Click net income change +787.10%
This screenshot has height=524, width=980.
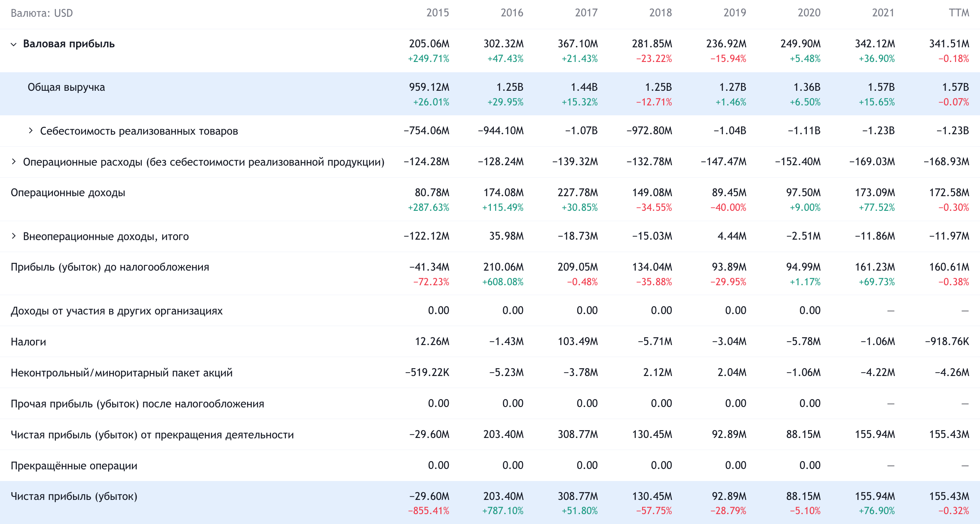coord(503,511)
